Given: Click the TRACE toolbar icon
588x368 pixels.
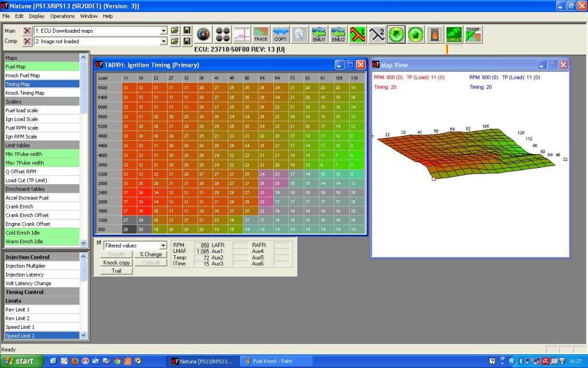Looking at the screenshot, I should [x=261, y=34].
